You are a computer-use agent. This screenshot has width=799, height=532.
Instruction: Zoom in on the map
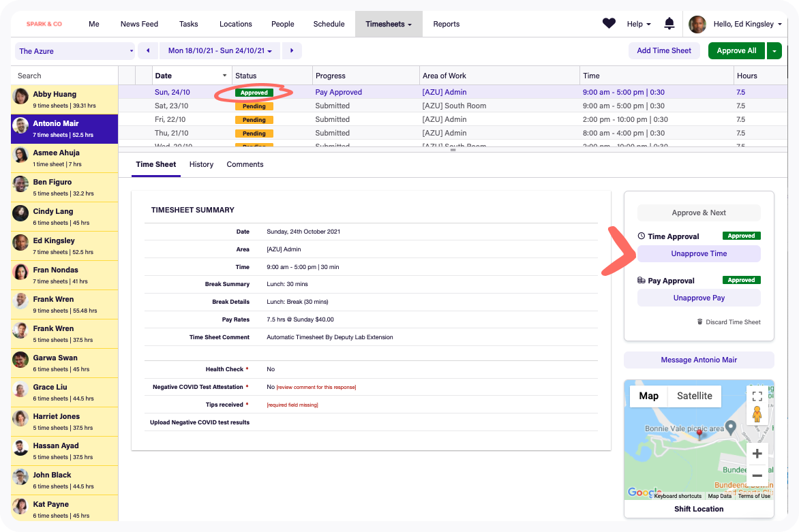(x=757, y=453)
